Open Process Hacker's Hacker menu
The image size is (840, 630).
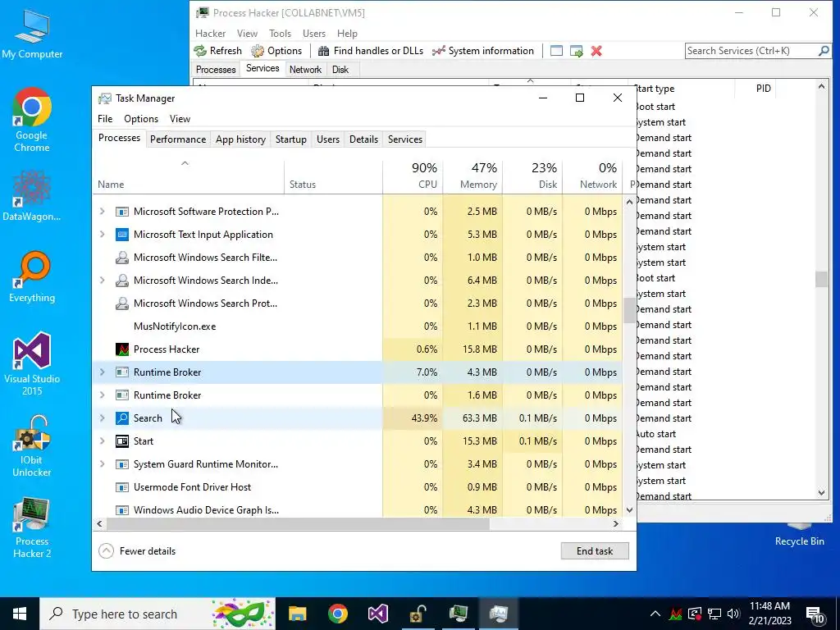coord(211,33)
